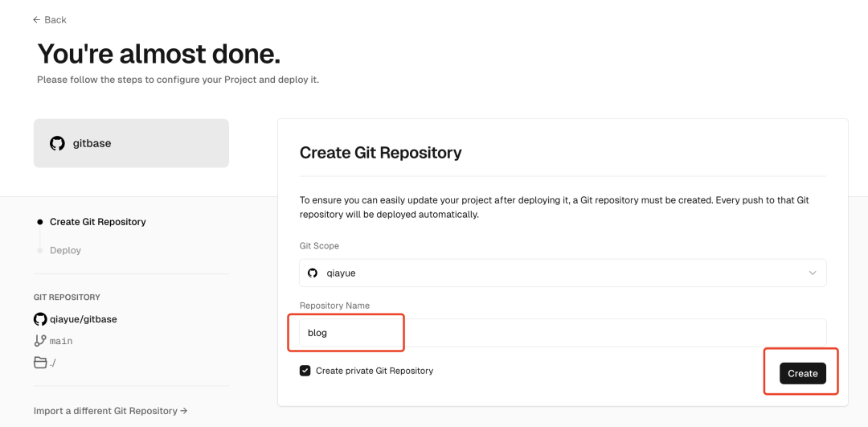Click the GitHub icon beside qiayue/gitbase

tap(40, 319)
